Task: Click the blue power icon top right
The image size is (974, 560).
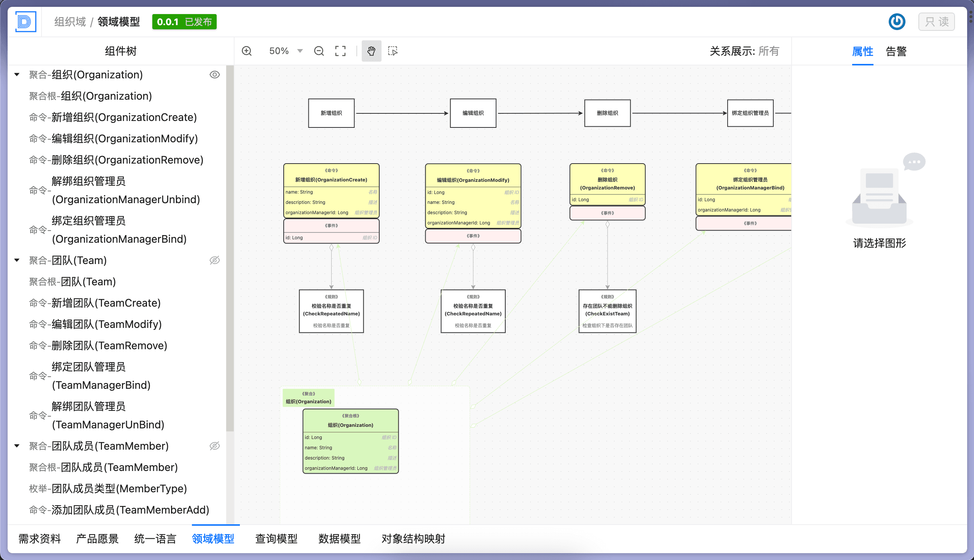Action: [897, 22]
